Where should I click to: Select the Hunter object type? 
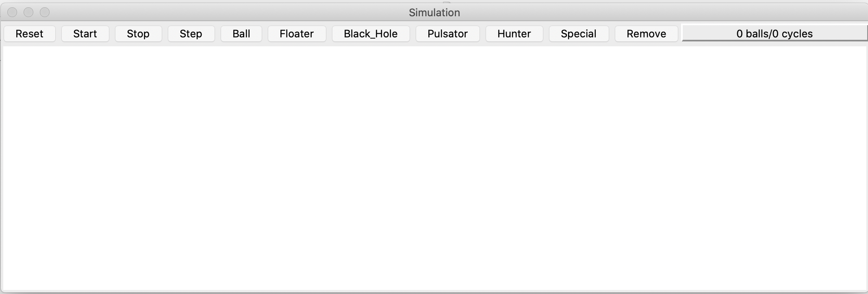tap(514, 34)
